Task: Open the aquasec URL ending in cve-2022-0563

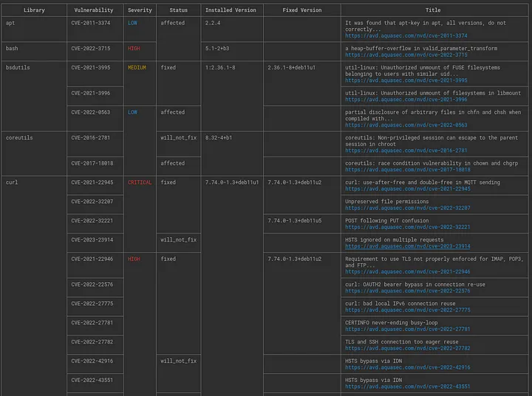Action: coord(406,125)
